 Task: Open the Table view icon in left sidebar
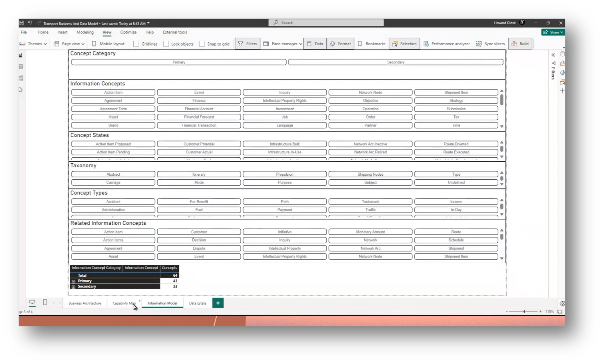click(x=21, y=67)
